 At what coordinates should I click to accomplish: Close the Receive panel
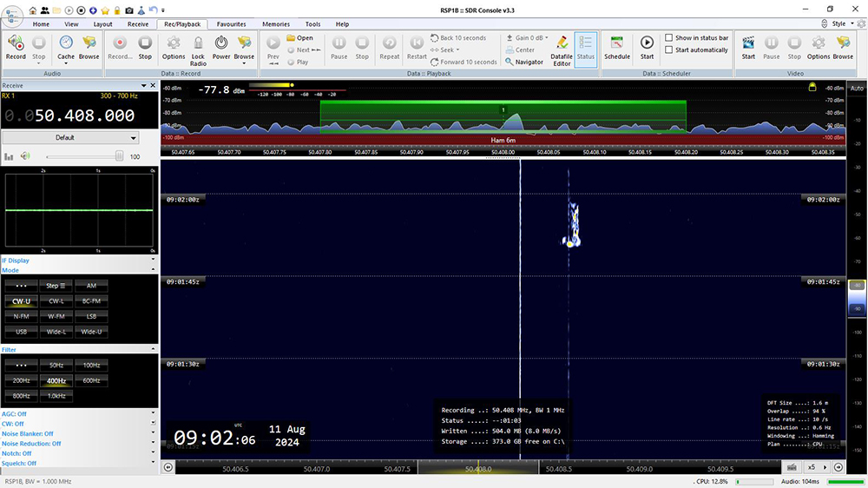point(154,85)
